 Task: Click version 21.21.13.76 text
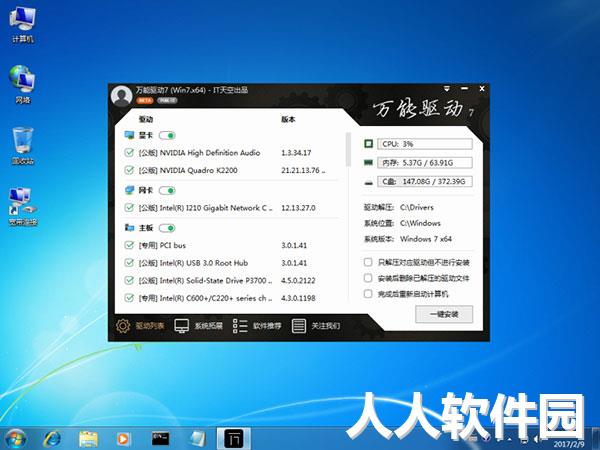[x=303, y=170]
